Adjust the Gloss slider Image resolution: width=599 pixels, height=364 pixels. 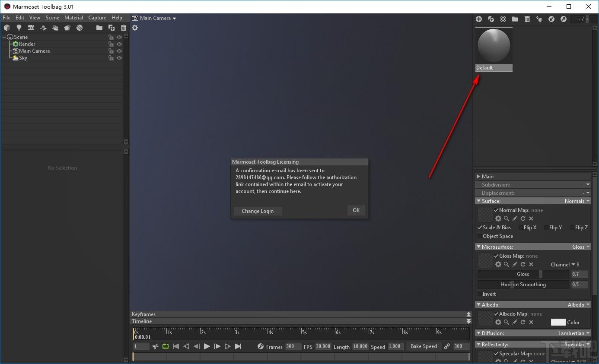523,274
